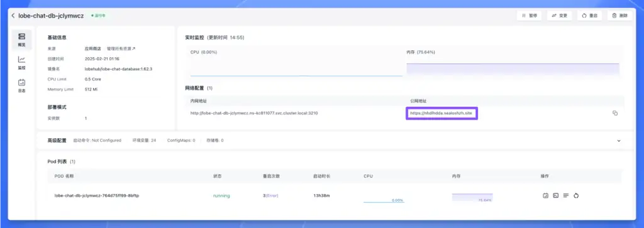Open pod details lines icon in 操作
The height and width of the screenshot is (228, 644).
(566, 195)
